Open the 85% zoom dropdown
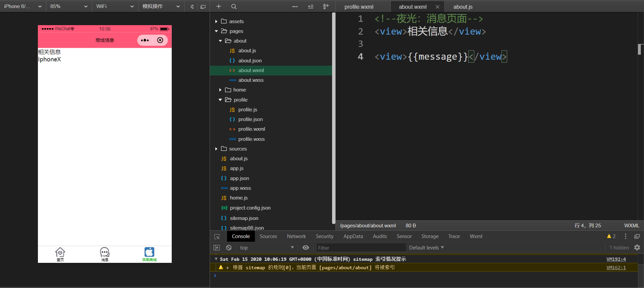The width and height of the screenshot is (644, 288). pyautogui.click(x=69, y=6)
